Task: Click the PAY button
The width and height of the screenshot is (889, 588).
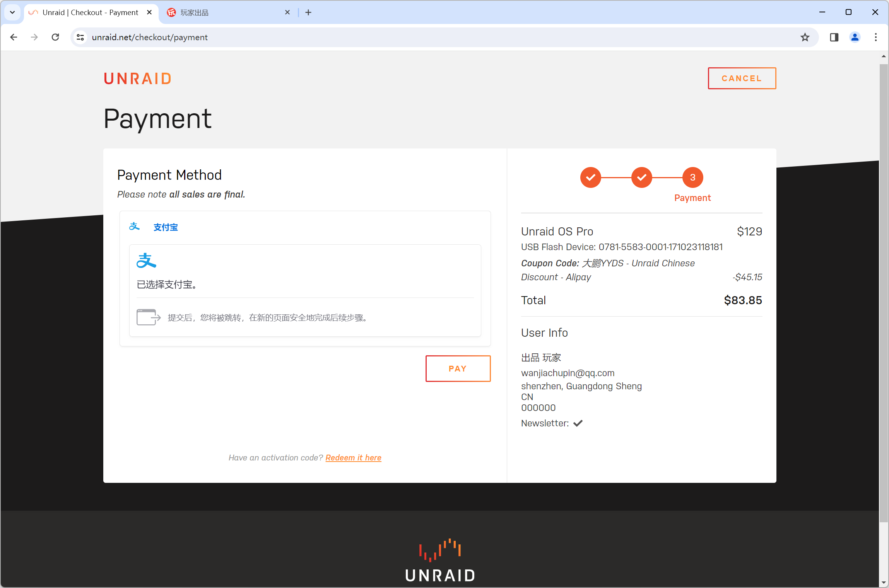Action: 458,368
